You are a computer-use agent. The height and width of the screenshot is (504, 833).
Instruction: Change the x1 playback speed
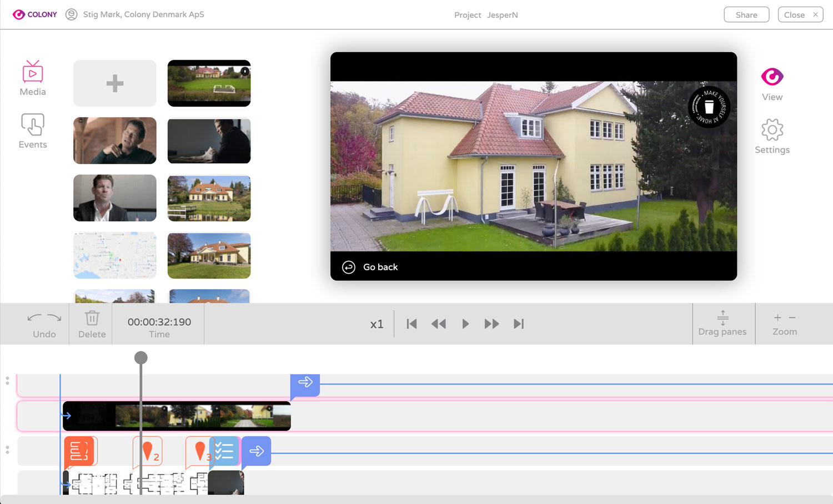point(377,324)
